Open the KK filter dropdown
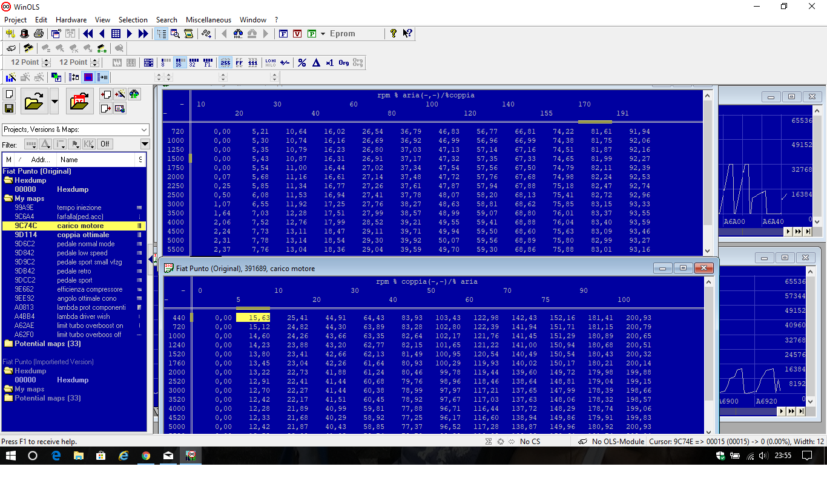Screen dimensions: 827x504 [89, 144]
